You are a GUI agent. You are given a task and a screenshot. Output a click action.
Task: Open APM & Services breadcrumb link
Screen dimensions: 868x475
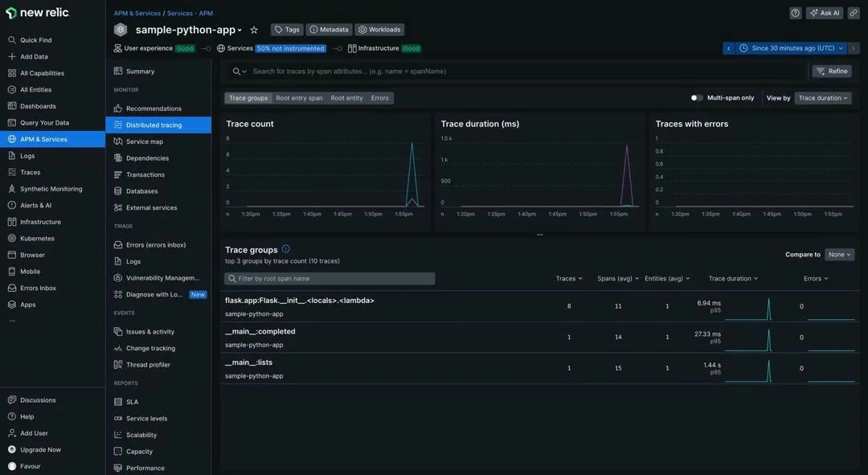coord(137,14)
